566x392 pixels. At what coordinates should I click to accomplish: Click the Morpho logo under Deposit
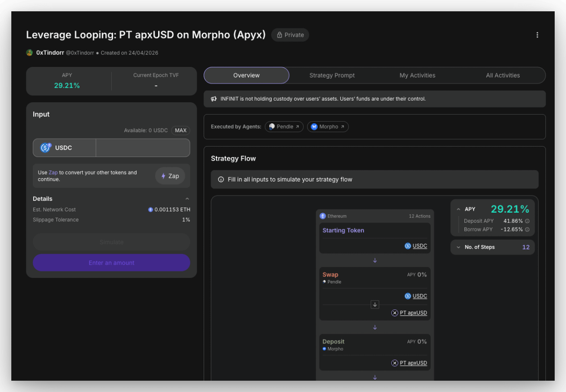(324, 349)
